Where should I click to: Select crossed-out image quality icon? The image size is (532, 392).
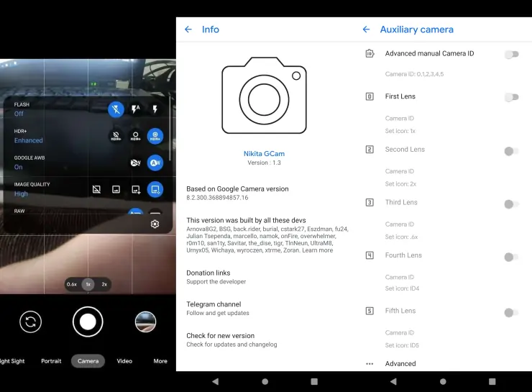tap(96, 189)
